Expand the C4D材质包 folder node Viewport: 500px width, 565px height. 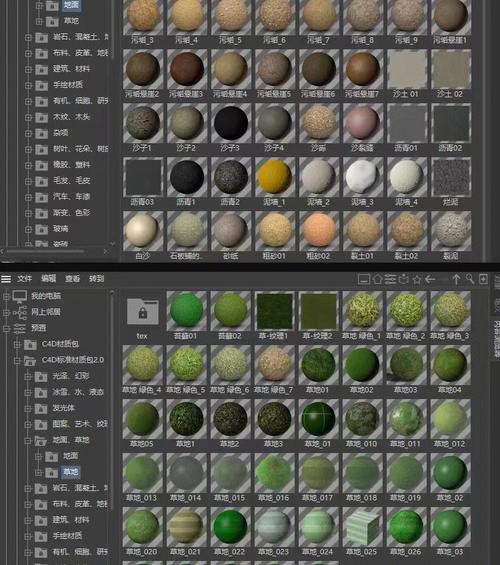[x=17, y=344]
